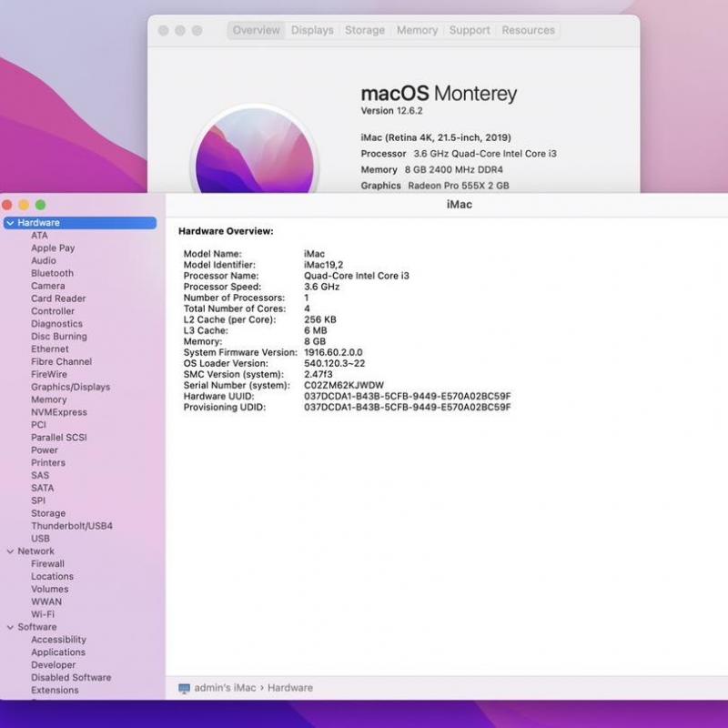This screenshot has height=728, width=728.
Task: Select Applications under Software
Action: pos(58,652)
